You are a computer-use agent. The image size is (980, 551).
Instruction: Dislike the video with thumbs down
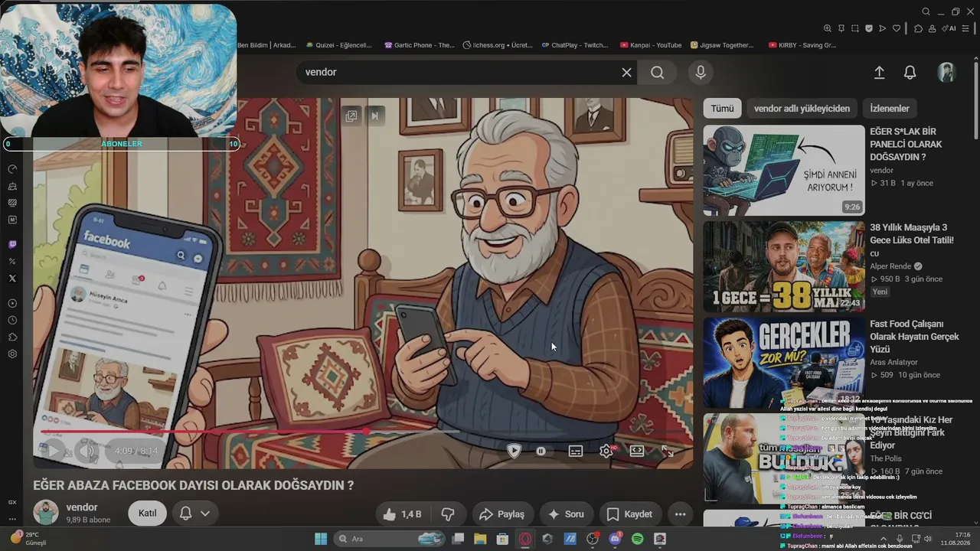tap(449, 514)
